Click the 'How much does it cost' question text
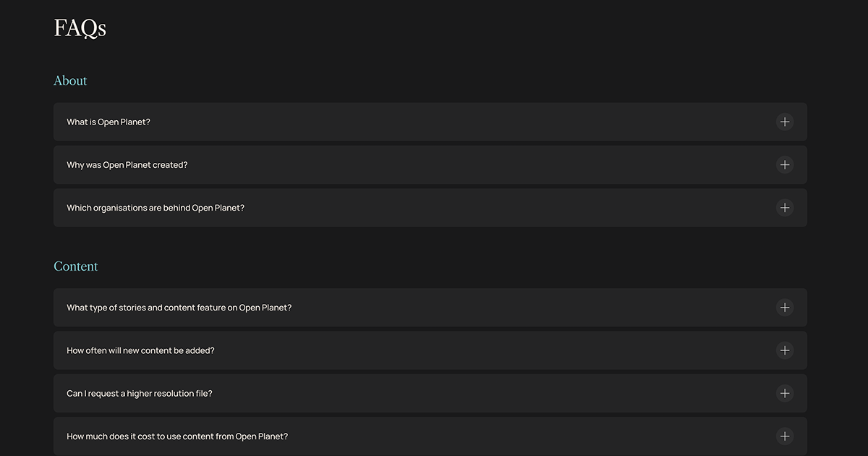 point(177,436)
